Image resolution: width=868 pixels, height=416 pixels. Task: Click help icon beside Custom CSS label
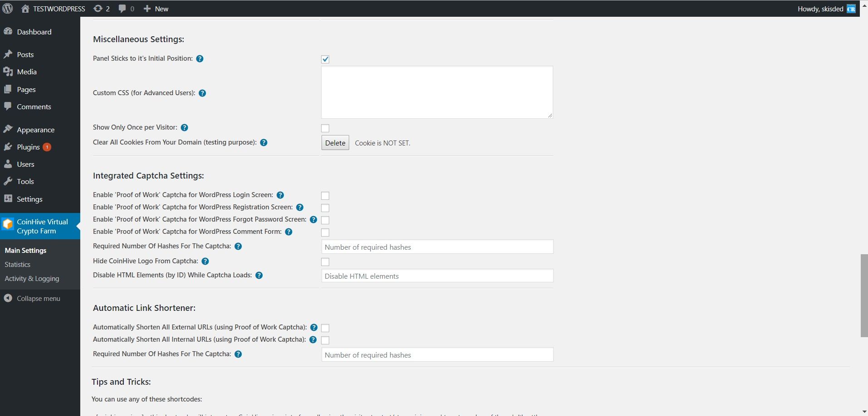click(202, 93)
